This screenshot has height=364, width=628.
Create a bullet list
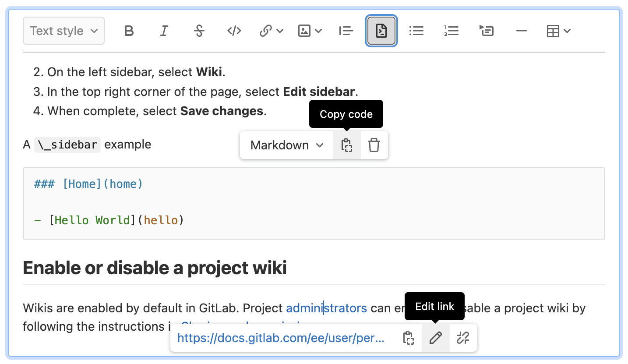pos(416,31)
